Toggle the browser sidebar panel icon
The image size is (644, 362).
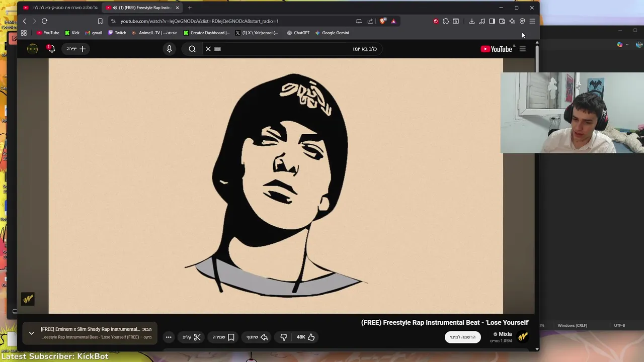(x=492, y=21)
